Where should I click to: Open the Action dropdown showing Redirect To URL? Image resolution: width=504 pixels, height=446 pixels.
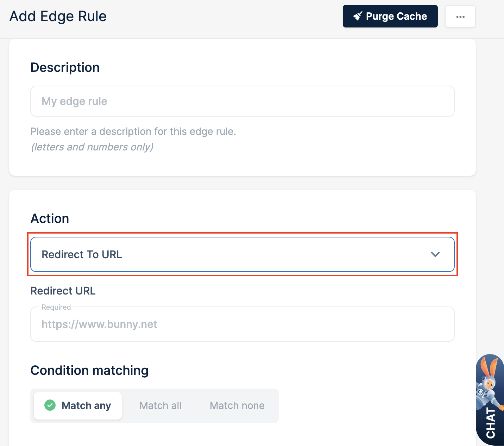[x=242, y=254]
